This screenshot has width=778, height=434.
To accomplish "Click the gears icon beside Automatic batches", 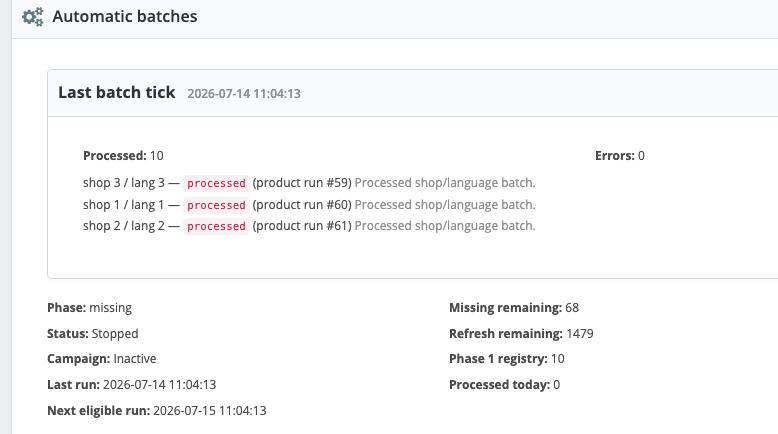I will point(33,17).
